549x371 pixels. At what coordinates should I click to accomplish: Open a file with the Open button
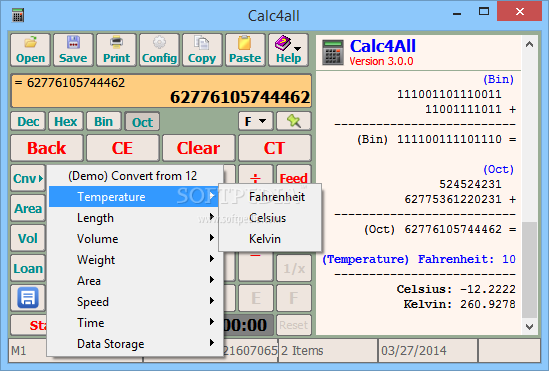click(x=30, y=50)
